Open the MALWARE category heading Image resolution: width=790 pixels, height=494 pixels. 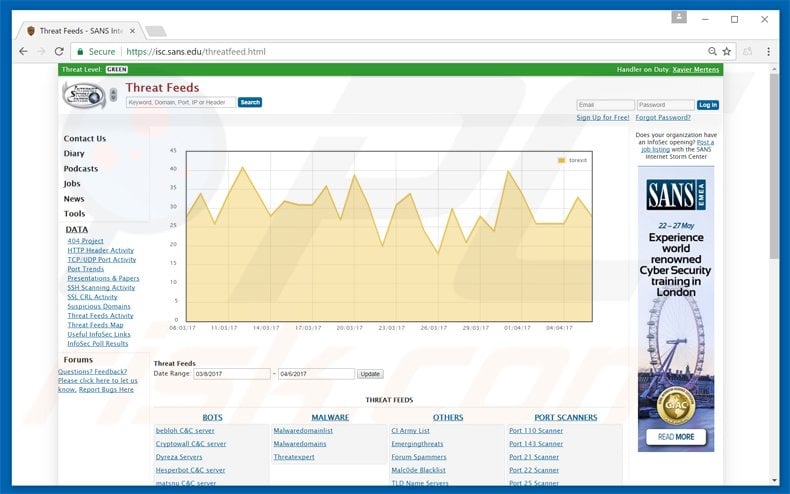(330, 417)
